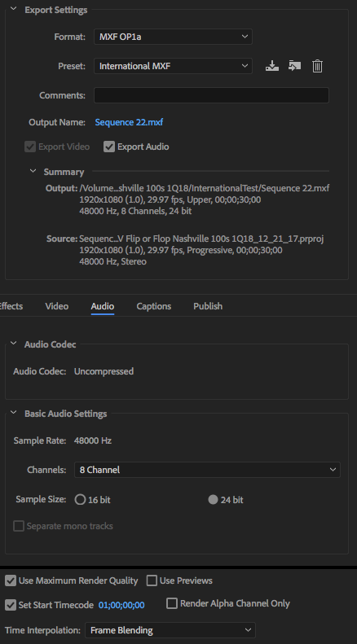This screenshot has width=357, height=644.
Task: Disable Use Maximum Render Quality
Action: click(x=11, y=580)
